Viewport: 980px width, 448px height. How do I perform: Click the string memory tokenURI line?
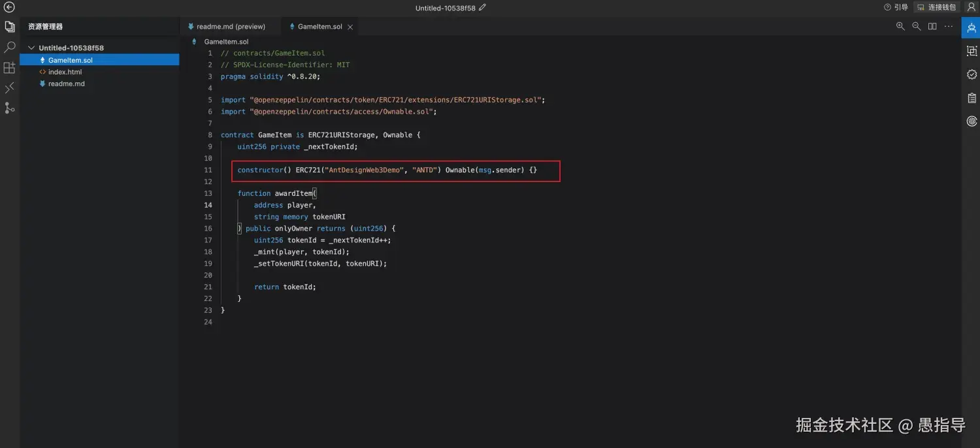coord(299,217)
